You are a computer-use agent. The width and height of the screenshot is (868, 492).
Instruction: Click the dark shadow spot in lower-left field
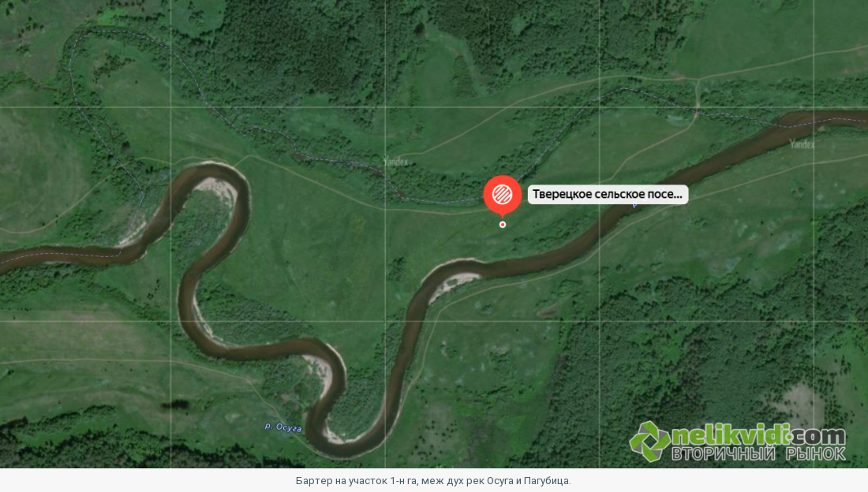tap(174, 405)
